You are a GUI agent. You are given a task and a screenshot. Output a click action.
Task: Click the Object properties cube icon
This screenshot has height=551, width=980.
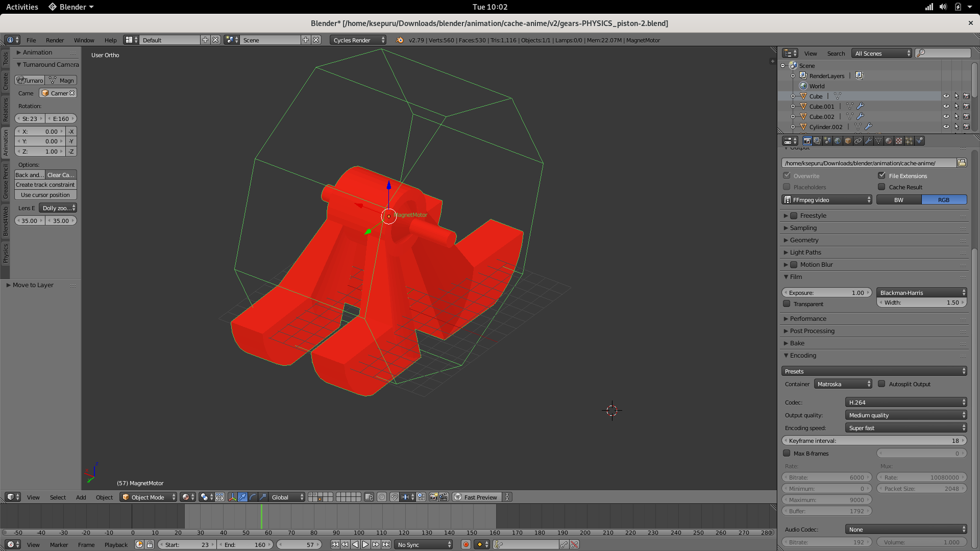[x=847, y=141]
